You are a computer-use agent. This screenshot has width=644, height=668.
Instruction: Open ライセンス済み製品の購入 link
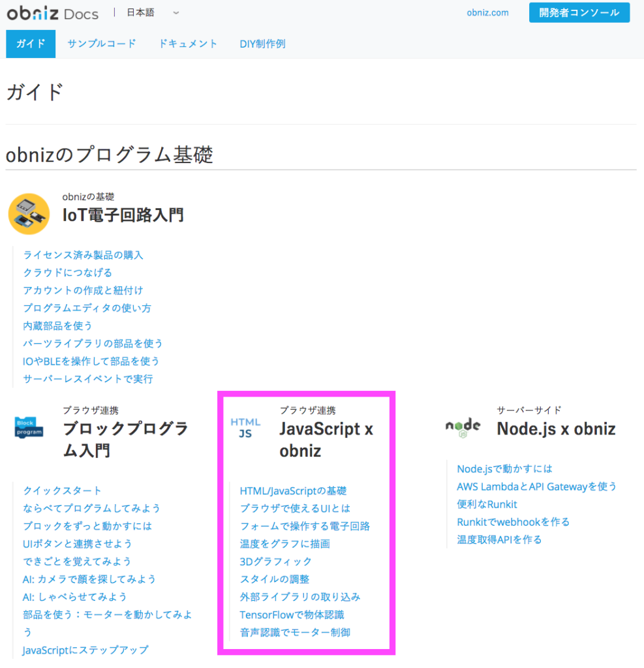pyautogui.click(x=83, y=255)
